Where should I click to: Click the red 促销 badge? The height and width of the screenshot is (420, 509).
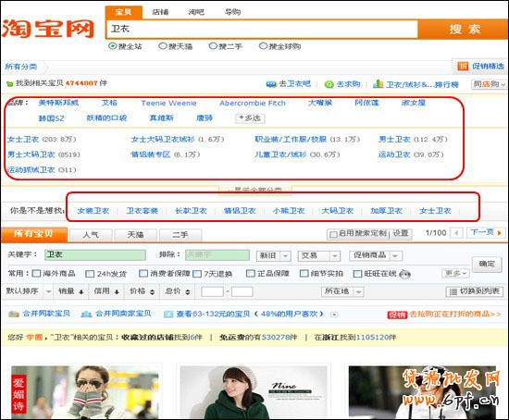click(x=397, y=315)
